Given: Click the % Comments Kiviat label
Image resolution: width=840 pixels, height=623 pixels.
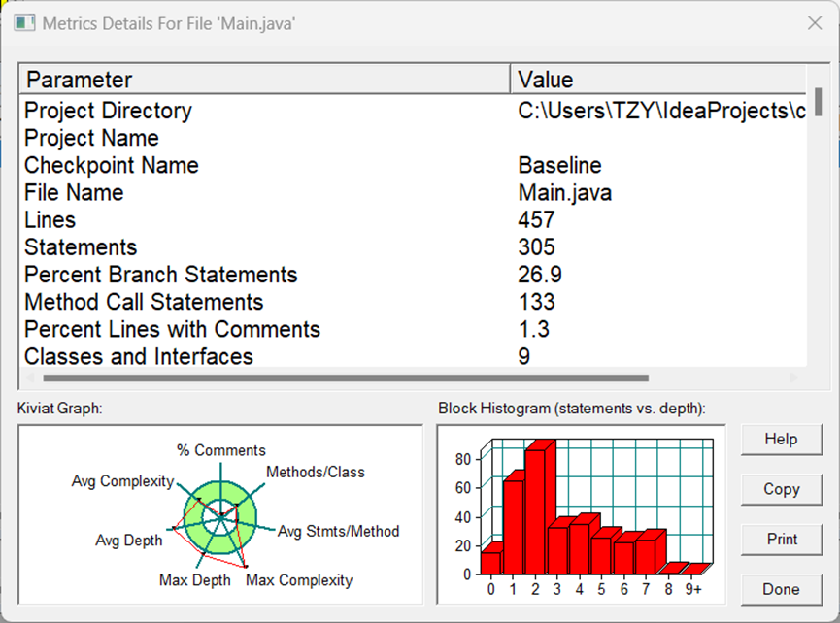Looking at the screenshot, I should pos(221,450).
